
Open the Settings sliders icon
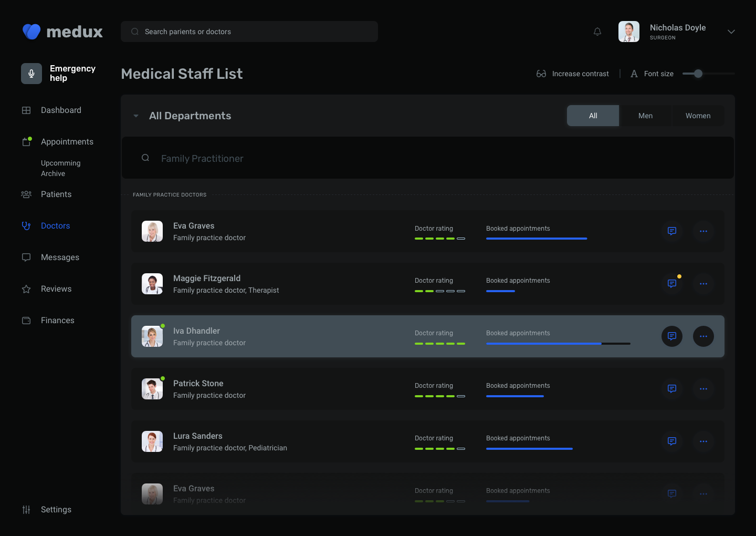[26, 510]
